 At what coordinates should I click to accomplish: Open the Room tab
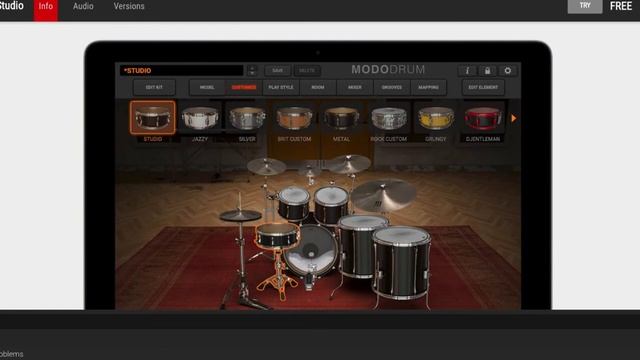(318, 87)
